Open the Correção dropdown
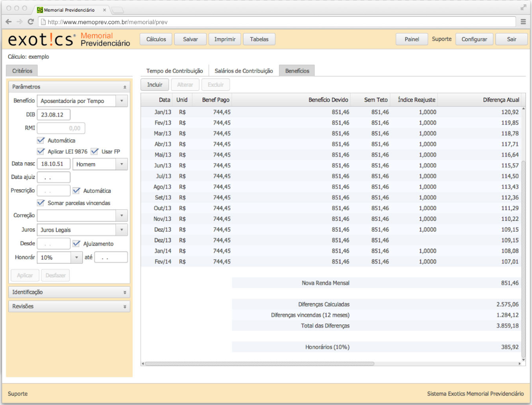 [121, 215]
